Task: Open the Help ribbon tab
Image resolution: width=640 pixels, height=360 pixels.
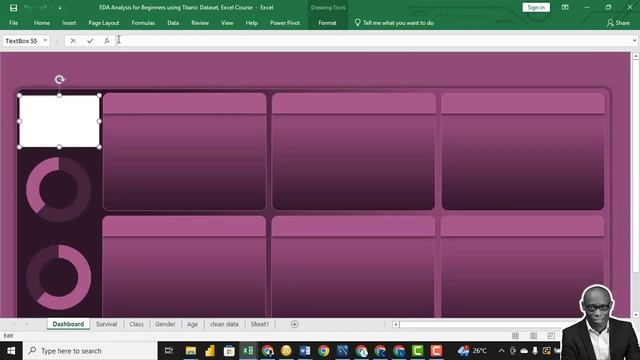Action: [x=251, y=23]
